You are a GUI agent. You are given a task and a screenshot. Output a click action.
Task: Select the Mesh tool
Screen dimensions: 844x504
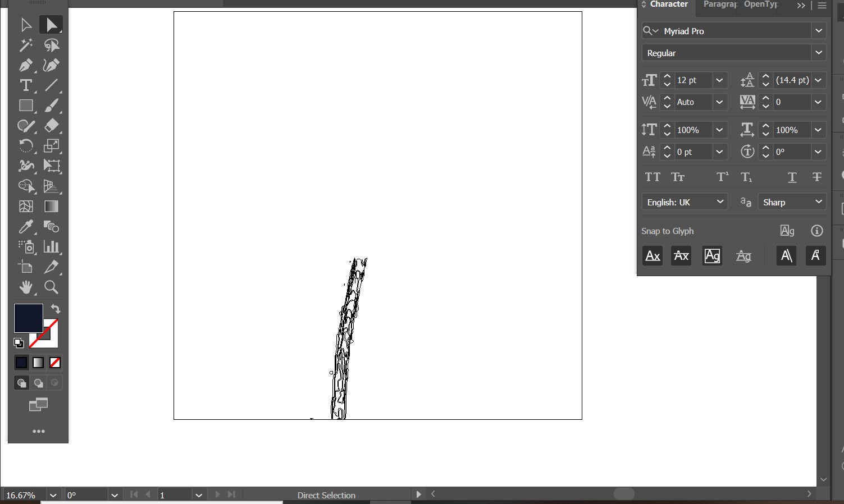(x=26, y=207)
